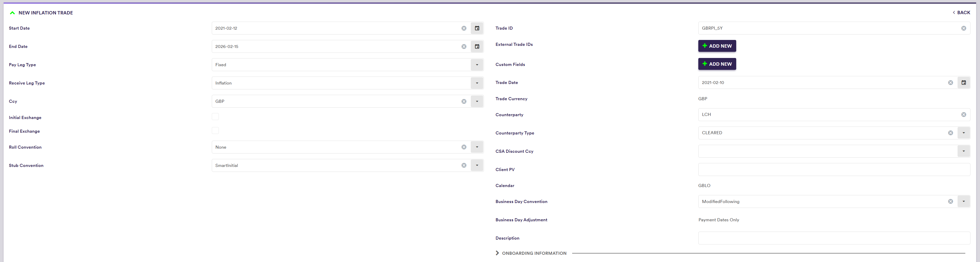Open the Pay Leg Type dropdown
Viewport: 980px width, 262px height.
[x=477, y=65]
